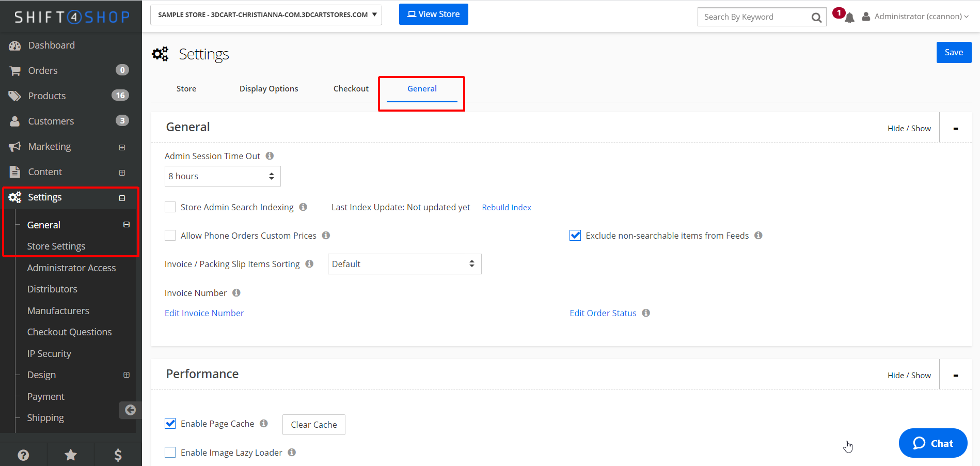Enable Store Admin Search Indexing checkbox
The height and width of the screenshot is (466, 980).
point(170,207)
